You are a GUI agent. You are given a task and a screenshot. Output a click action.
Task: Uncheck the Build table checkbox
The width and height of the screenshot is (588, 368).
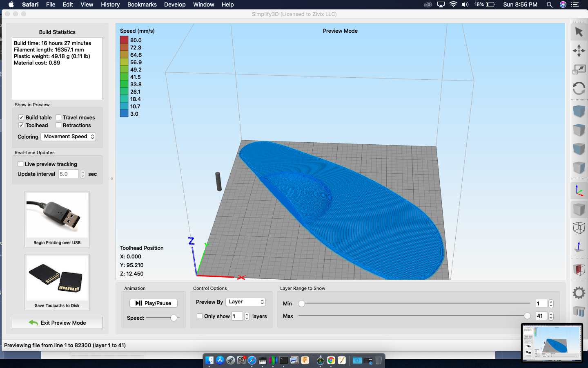point(21,117)
